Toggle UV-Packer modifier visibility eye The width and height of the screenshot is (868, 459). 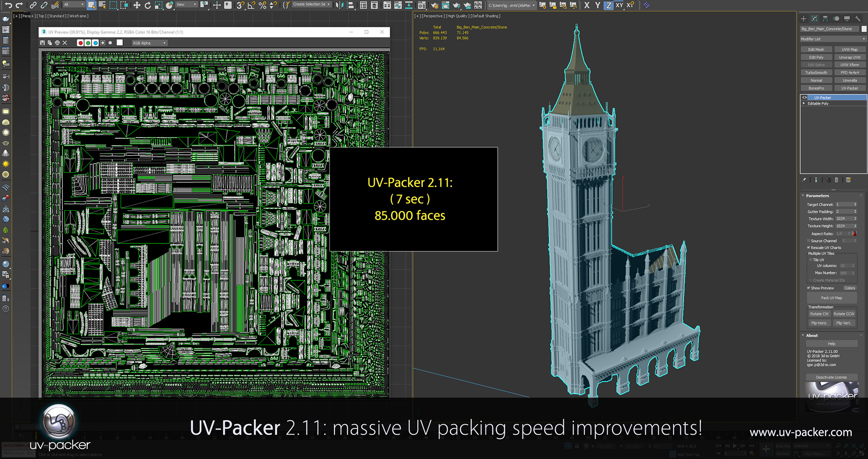tap(804, 98)
